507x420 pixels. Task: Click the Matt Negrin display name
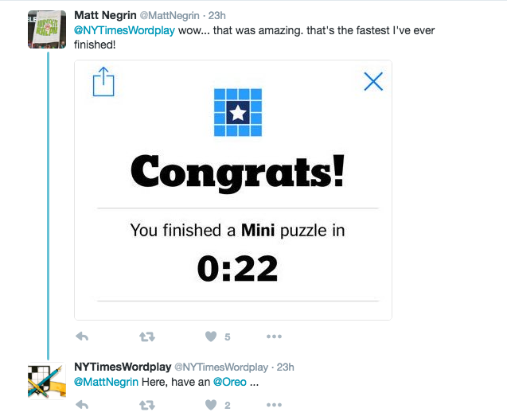pyautogui.click(x=107, y=15)
